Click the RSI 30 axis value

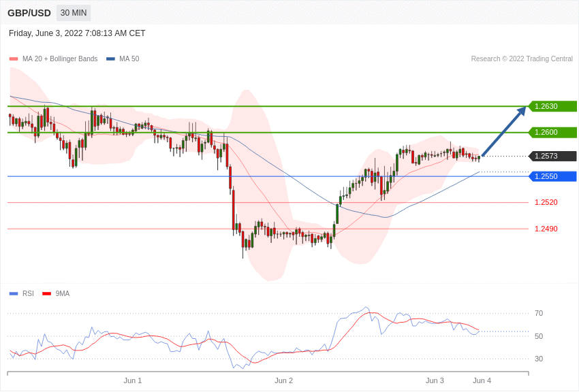[x=539, y=359]
